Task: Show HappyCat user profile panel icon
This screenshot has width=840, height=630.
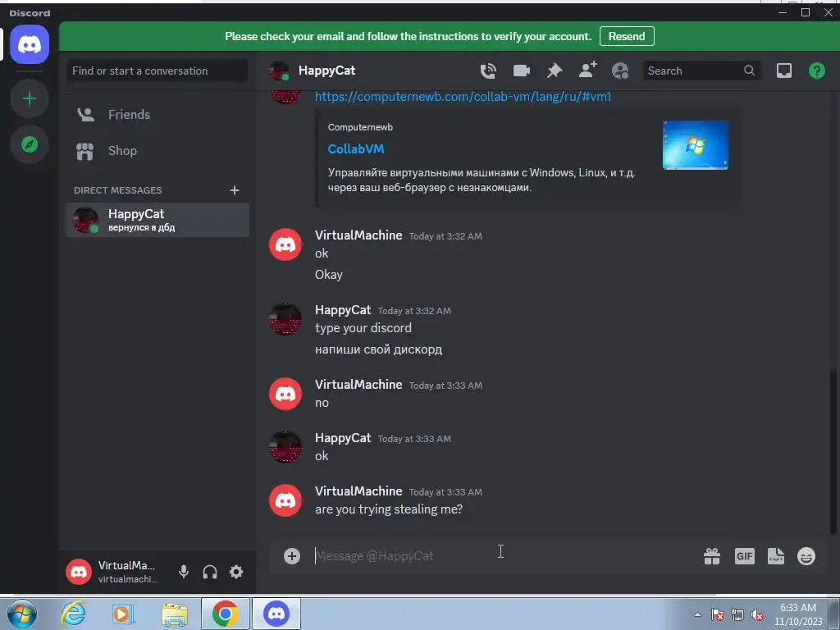Action: (620, 71)
